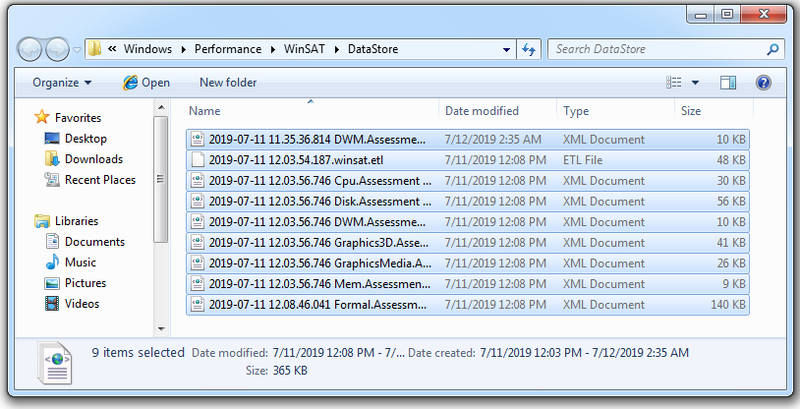
Task: Go back using the Back arrow button
Action: tap(30, 49)
